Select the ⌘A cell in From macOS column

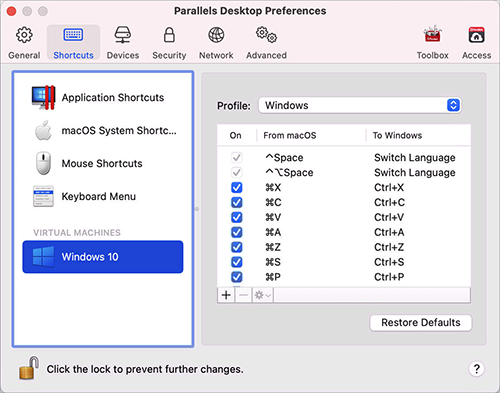[x=273, y=232]
